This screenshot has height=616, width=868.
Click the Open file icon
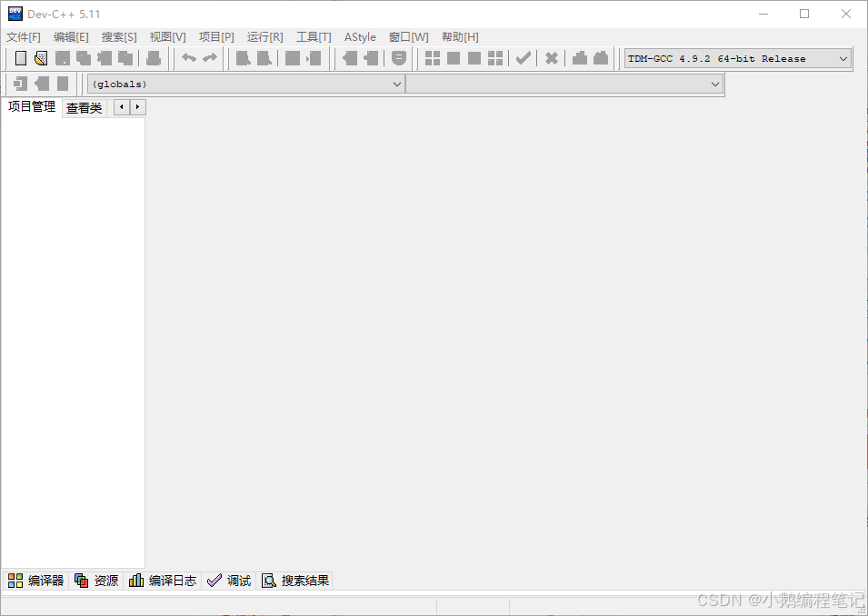(41, 58)
